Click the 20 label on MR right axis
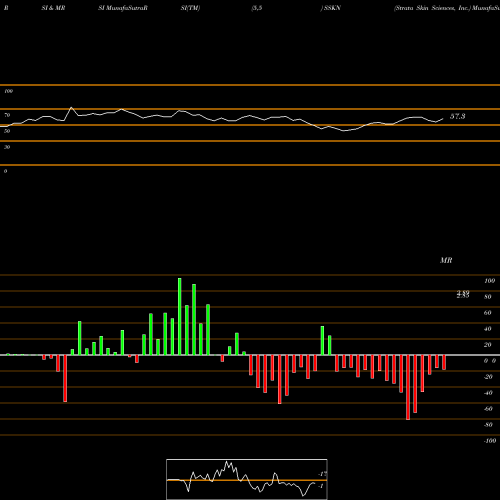500x500 pixels. pyautogui.click(x=488, y=345)
